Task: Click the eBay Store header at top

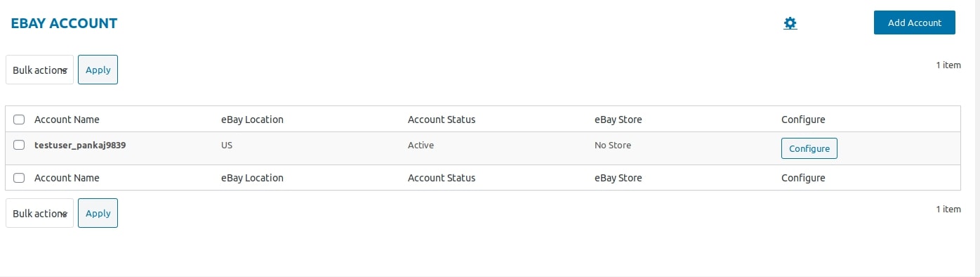Action: [x=618, y=120]
